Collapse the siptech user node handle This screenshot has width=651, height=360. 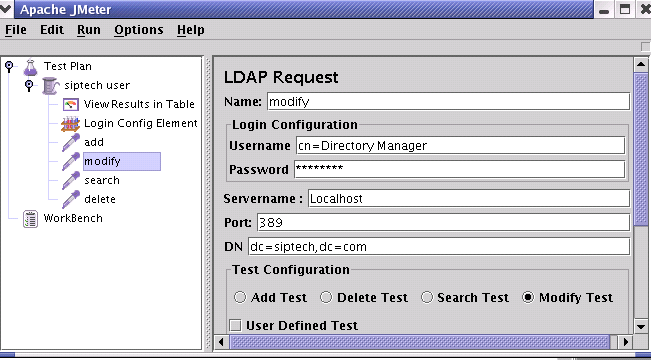point(29,85)
